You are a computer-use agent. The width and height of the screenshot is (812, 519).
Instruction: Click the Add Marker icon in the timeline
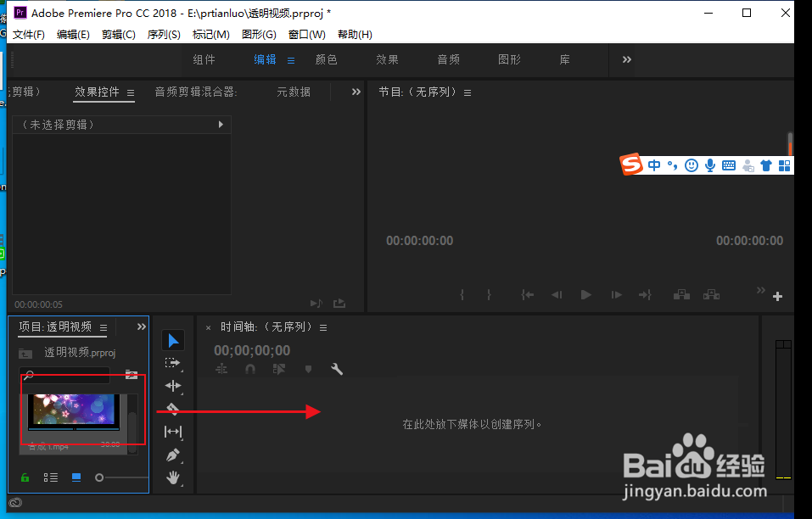pos(309,369)
